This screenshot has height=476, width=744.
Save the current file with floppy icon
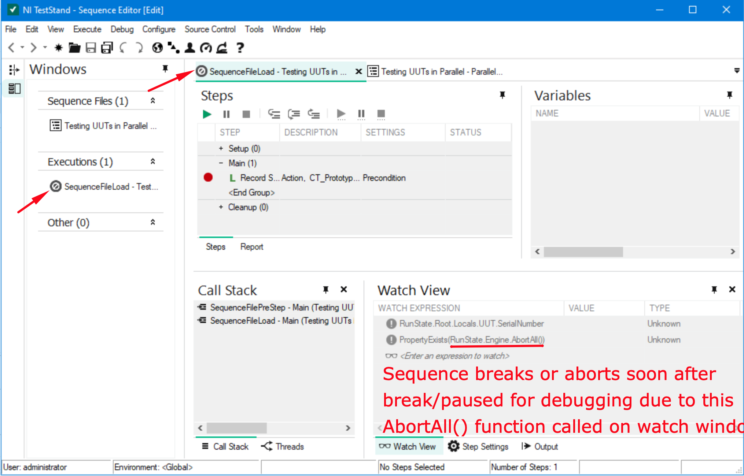click(91, 47)
